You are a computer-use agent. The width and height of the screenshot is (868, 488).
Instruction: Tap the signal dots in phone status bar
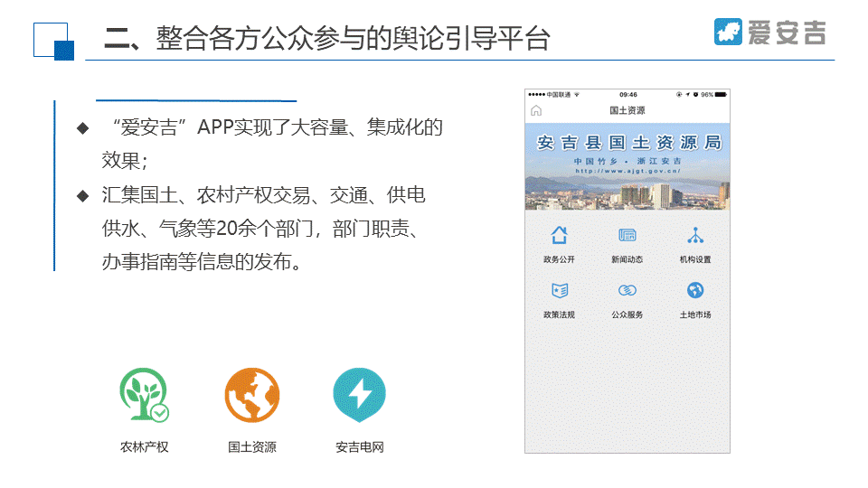[536, 95]
